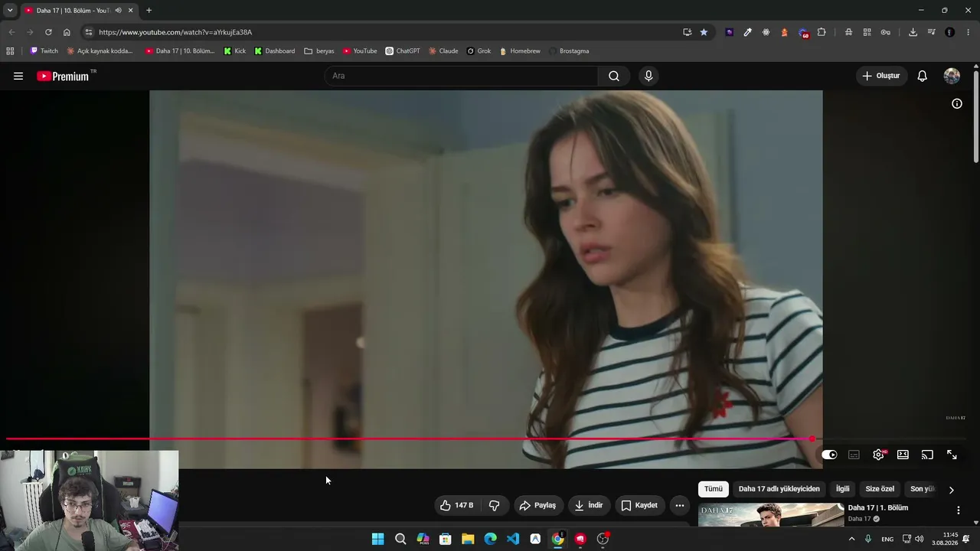980x551 pixels.
Task: Install app icon in address bar
Action: tap(687, 32)
